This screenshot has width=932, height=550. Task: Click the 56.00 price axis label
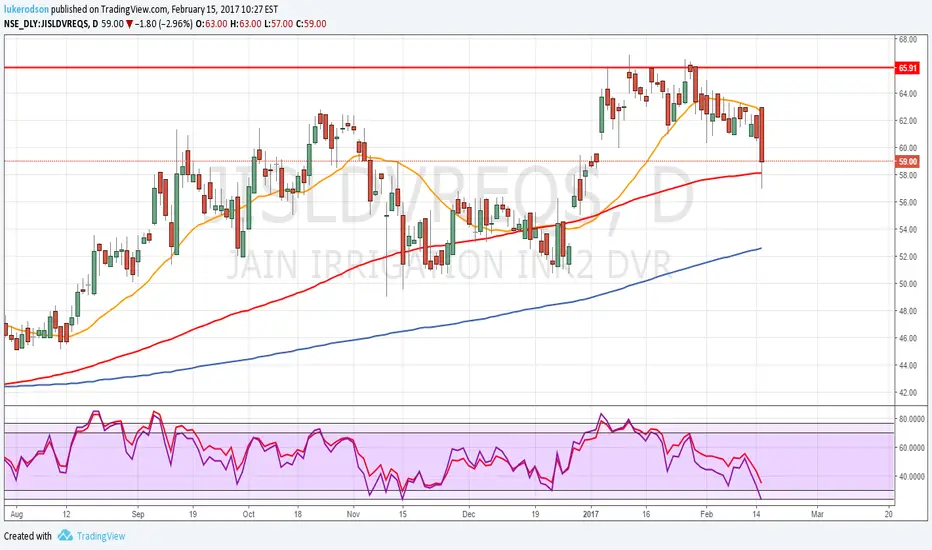907,202
